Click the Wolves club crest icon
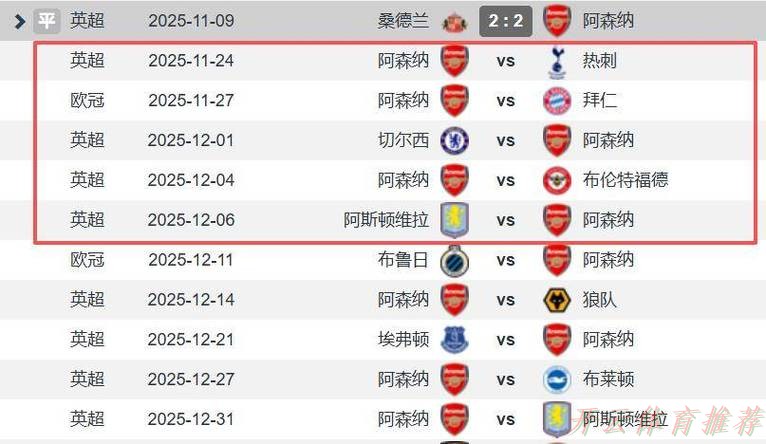This screenshot has width=766, height=444. tap(557, 300)
